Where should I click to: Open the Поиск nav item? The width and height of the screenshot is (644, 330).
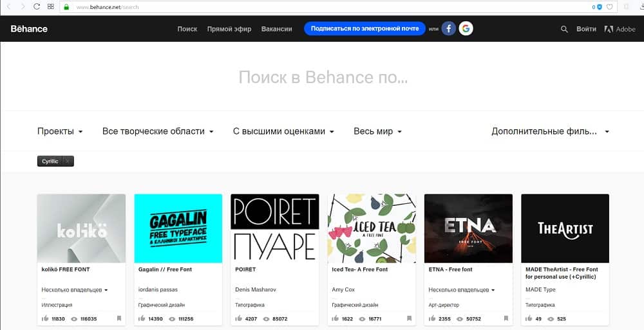tap(187, 29)
